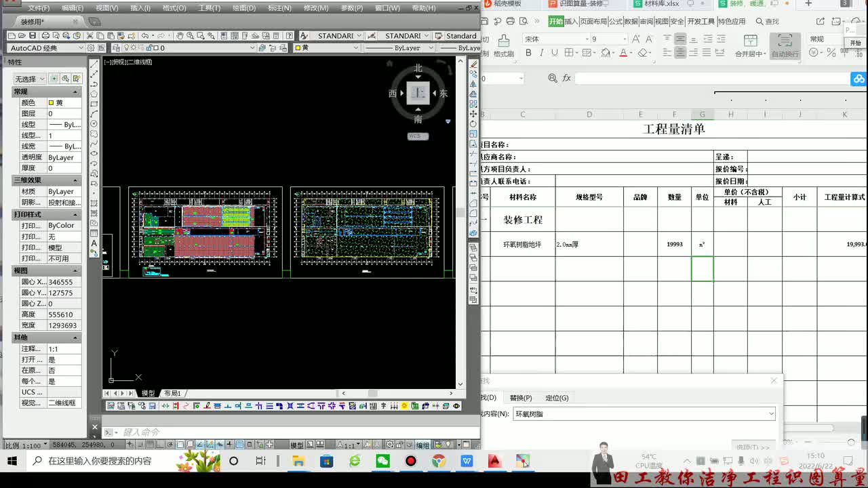Click the Undo arrow in AutoCAD toolbar
Screen dimensions: 868x488
coord(145,35)
